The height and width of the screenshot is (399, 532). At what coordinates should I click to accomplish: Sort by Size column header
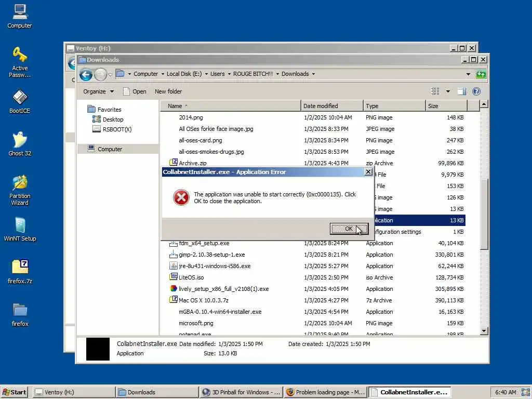pyautogui.click(x=446, y=106)
